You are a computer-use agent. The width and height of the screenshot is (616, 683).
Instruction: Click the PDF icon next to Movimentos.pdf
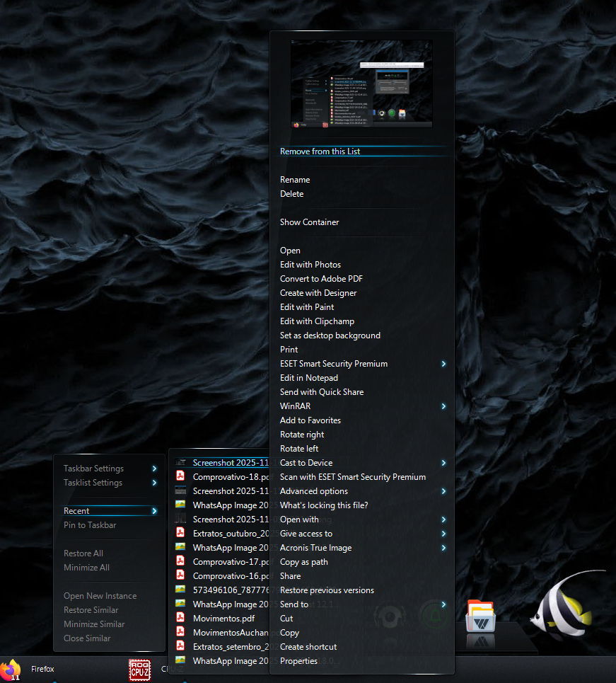pos(180,619)
